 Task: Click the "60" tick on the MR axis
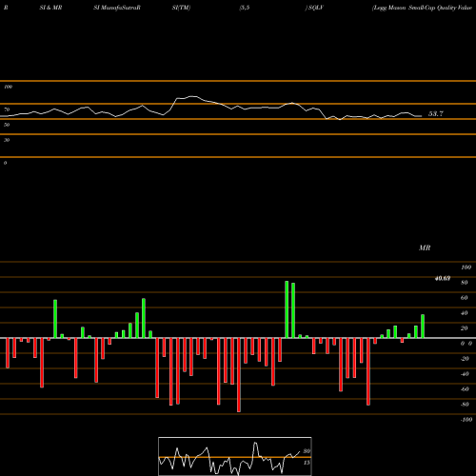(465, 298)
